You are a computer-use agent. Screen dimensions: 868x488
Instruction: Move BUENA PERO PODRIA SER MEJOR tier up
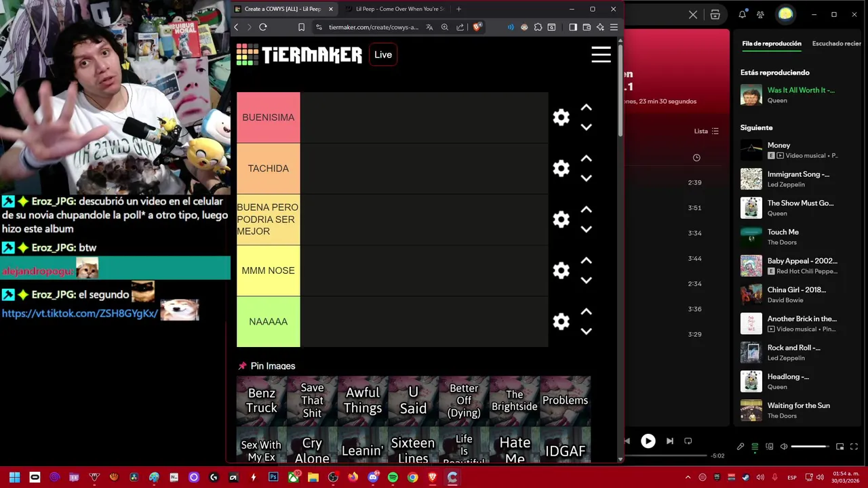pyautogui.click(x=587, y=209)
